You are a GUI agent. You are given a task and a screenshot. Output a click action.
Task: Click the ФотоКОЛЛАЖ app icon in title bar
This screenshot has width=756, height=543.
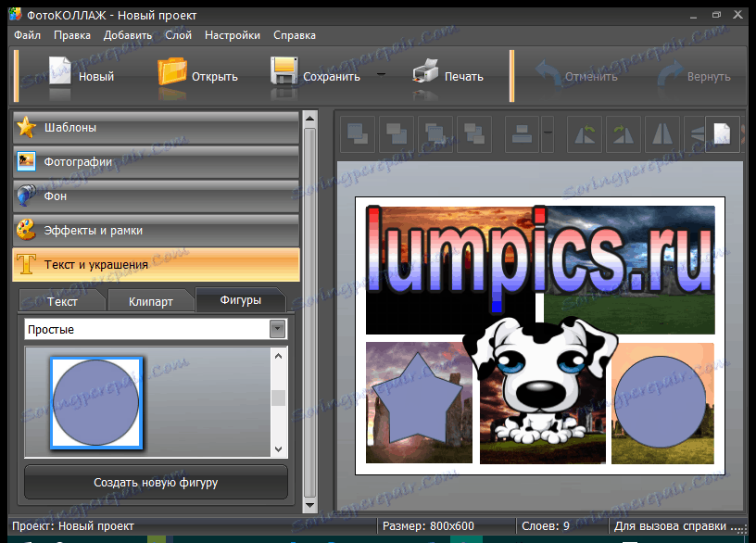(x=16, y=15)
